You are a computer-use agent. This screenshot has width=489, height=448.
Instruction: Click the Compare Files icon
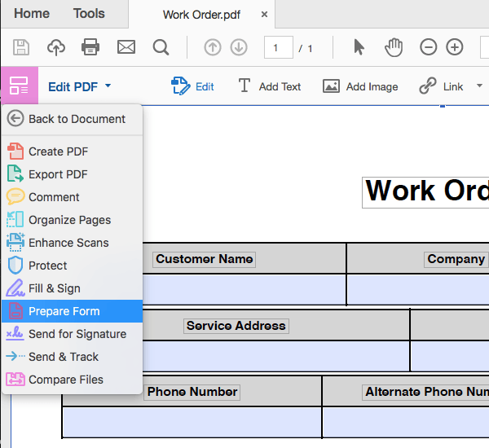[x=15, y=380]
